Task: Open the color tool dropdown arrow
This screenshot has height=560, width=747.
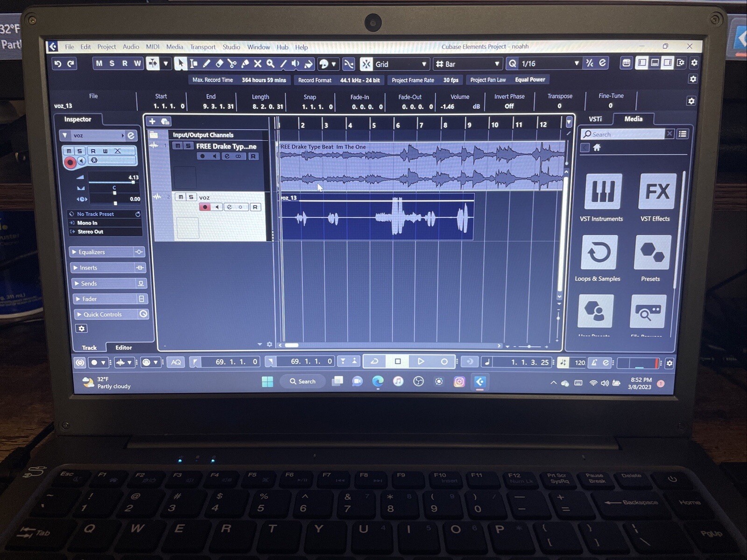Action: pos(333,64)
